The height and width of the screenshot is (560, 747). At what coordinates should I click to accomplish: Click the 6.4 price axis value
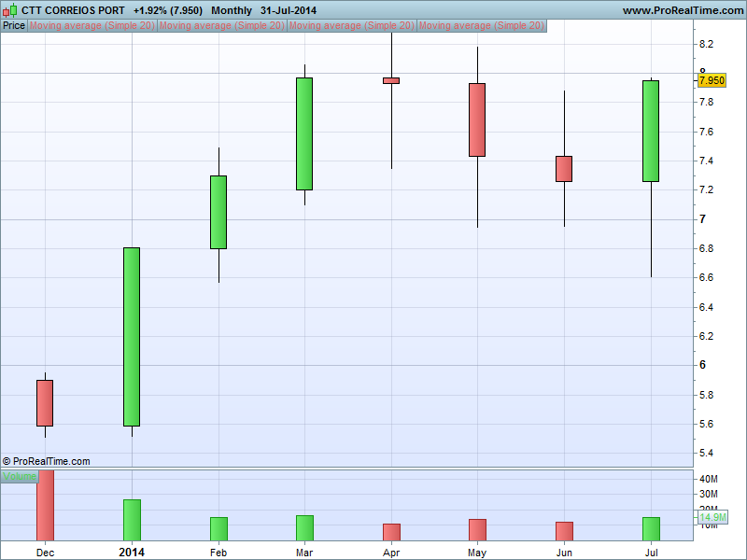point(706,307)
